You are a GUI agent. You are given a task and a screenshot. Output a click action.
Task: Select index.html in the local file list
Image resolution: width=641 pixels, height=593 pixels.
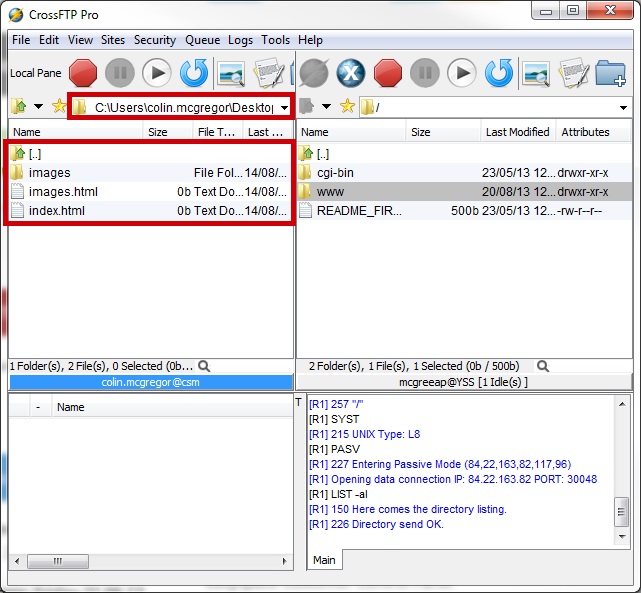pos(57,211)
